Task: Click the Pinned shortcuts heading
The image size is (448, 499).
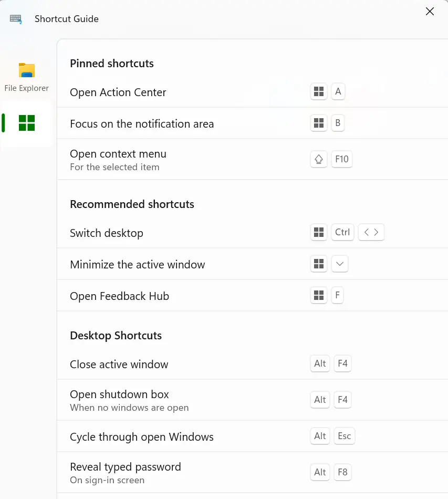Action: 112,64
